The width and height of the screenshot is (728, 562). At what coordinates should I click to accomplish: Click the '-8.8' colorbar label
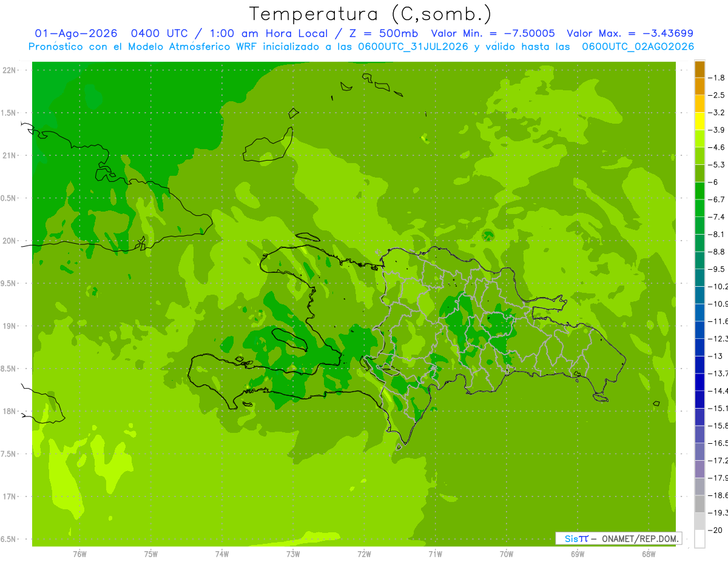pos(717,252)
